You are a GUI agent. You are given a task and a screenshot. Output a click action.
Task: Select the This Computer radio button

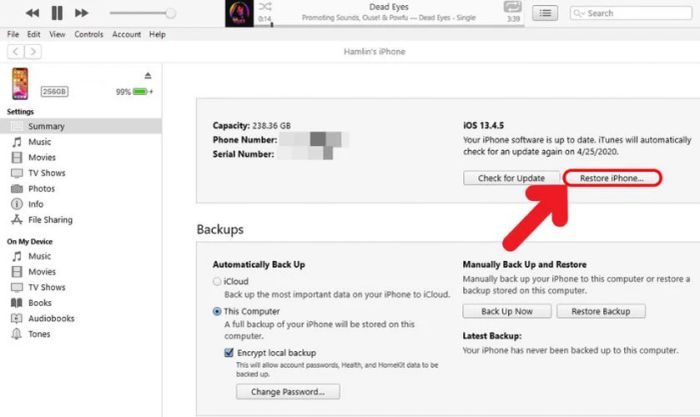coord(217,312)
